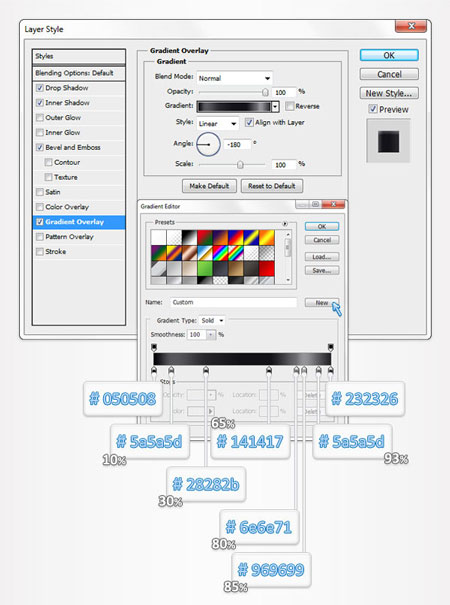Click Cancel in the Layer Style dialog
450x605 pixels.
pyautogui.click(x=389, y=74)
